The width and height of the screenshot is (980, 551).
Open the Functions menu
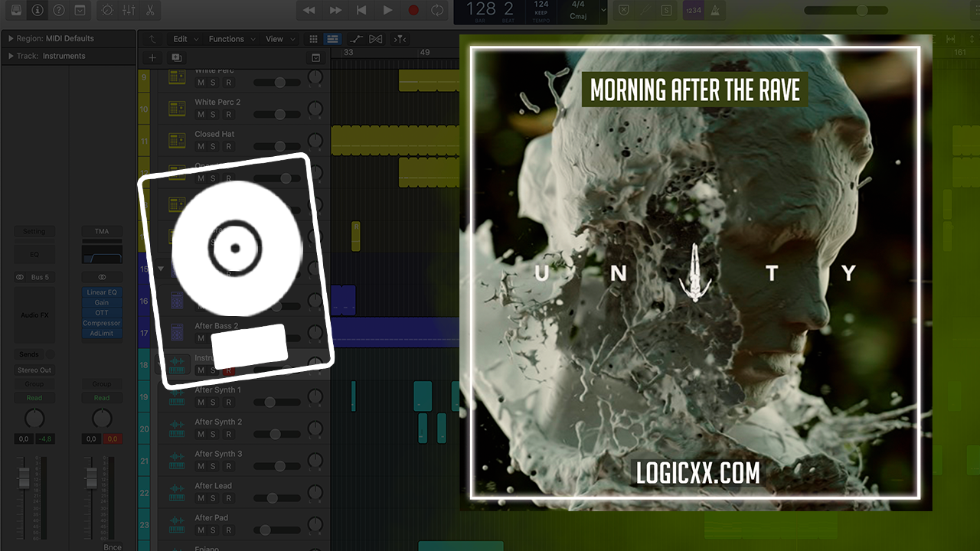pos(227,39)
